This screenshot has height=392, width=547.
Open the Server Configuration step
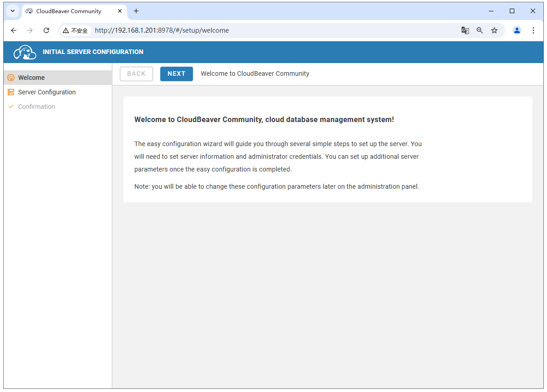[x=58, y=92]
